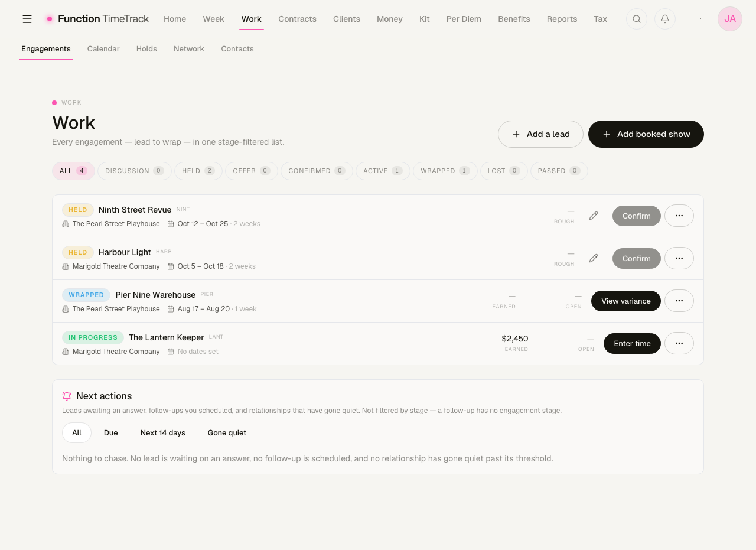The height and width of the screenshot is (550, 756).
Task: Open Harbour Light engagement title
Action: pos(125,252)
